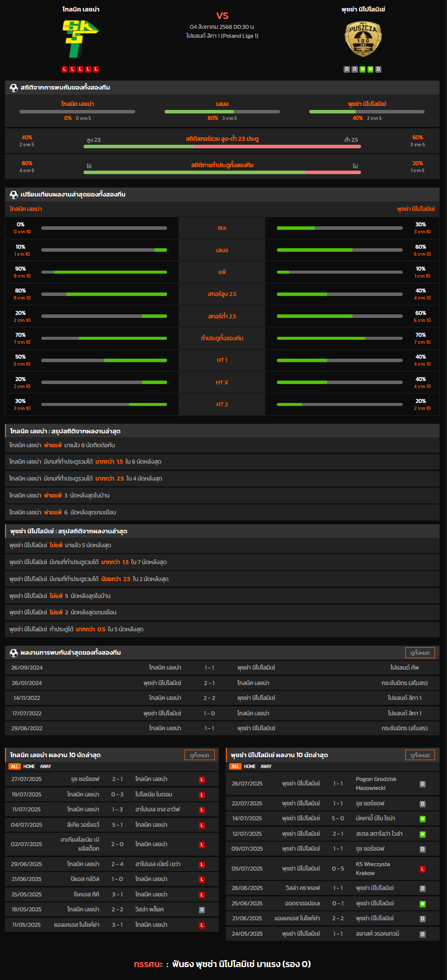Screen dimensions: 447x980
Task: Click the D badge on the 24/05/2025 match row
Action: tap(423, 934)
